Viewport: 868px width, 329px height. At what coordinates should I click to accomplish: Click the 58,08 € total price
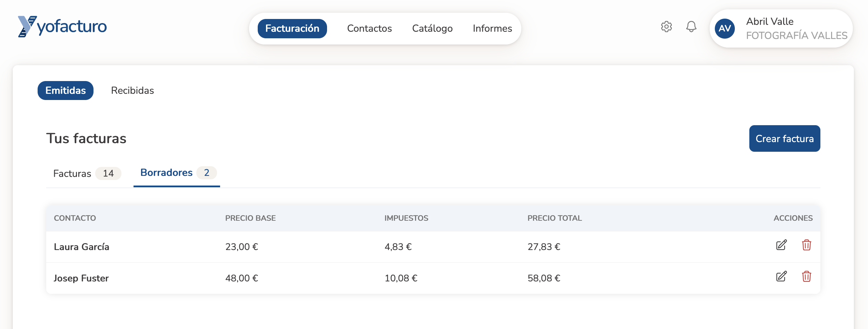pyautogui.click(x=544, y=278)
